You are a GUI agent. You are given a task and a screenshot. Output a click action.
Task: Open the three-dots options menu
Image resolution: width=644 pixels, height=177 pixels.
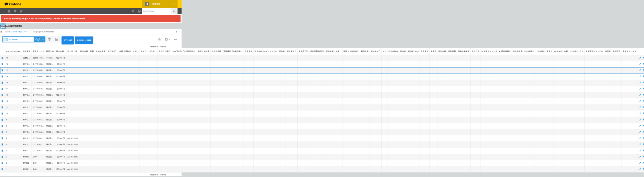coord(175,40)
